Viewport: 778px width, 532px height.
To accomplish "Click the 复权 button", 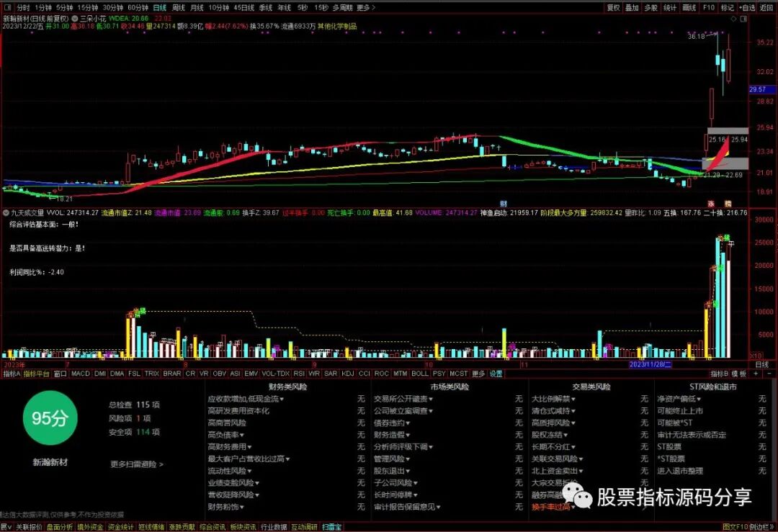I will [613, 7].
